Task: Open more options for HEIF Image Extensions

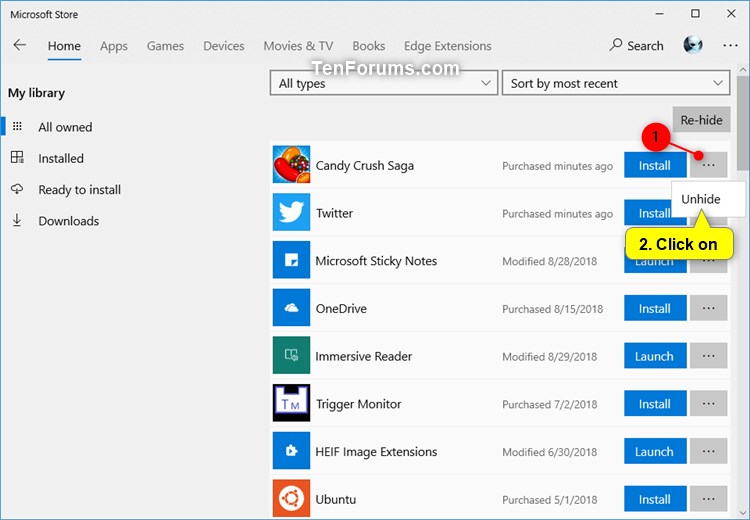Action: [x=708, y=451]
